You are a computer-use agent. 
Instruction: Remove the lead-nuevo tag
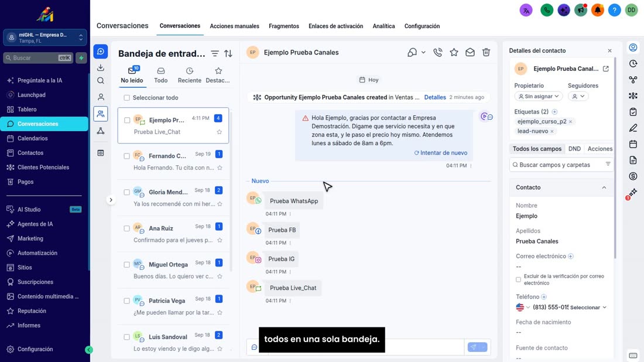point(552,131)
